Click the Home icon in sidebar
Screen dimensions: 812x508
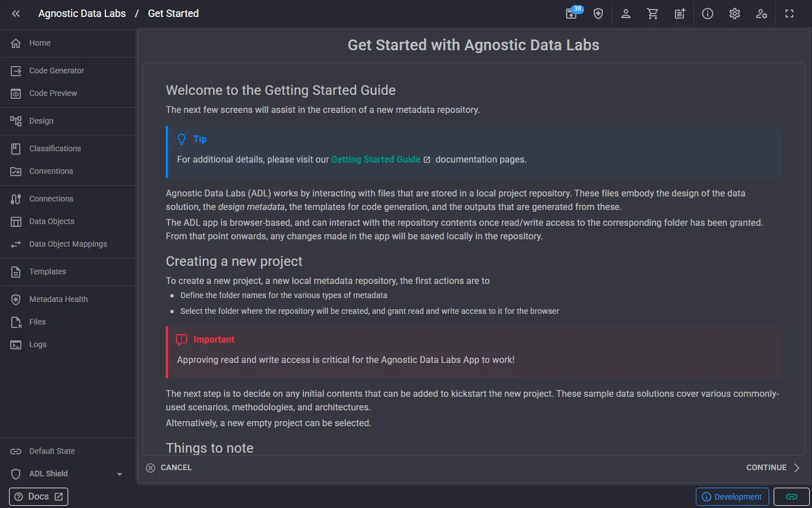tap(16, 43)
